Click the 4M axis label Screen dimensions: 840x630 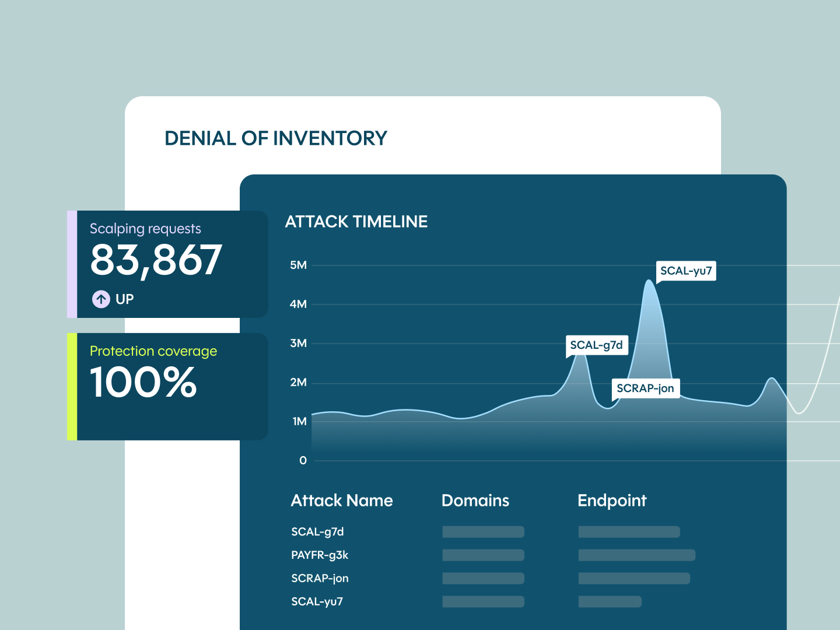coord(298,304)
